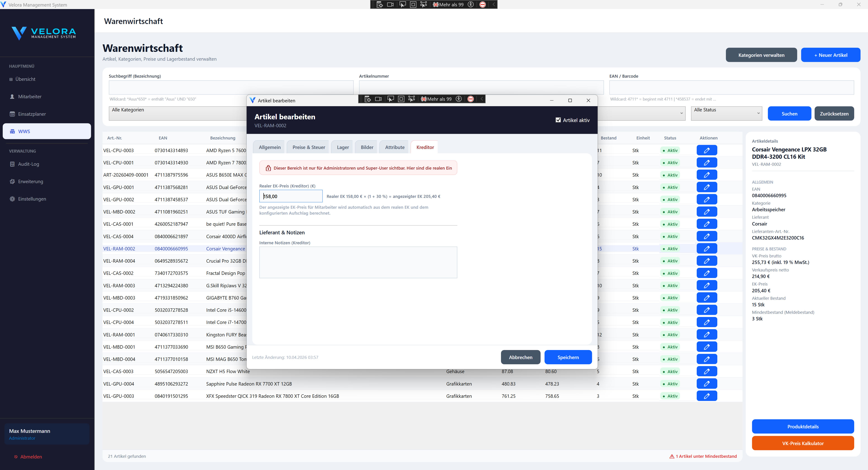The image size is (868, 470).
Task: Click edit pencil for XFX Speedster row
Action: (x=707, y=396)
